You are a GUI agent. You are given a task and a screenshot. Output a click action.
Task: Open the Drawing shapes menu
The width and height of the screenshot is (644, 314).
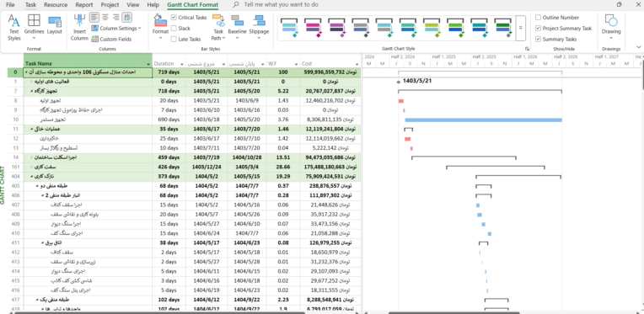(x=611, y=27)
